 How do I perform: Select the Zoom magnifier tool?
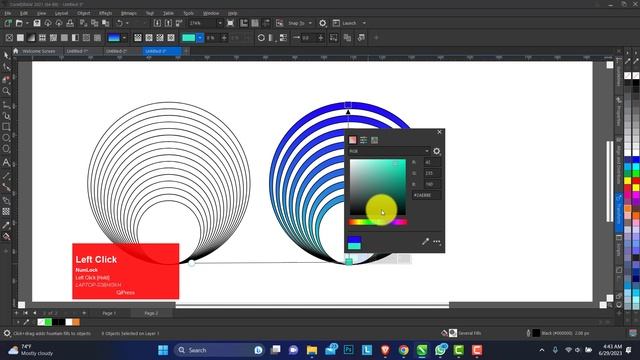[x=6, y=91]
